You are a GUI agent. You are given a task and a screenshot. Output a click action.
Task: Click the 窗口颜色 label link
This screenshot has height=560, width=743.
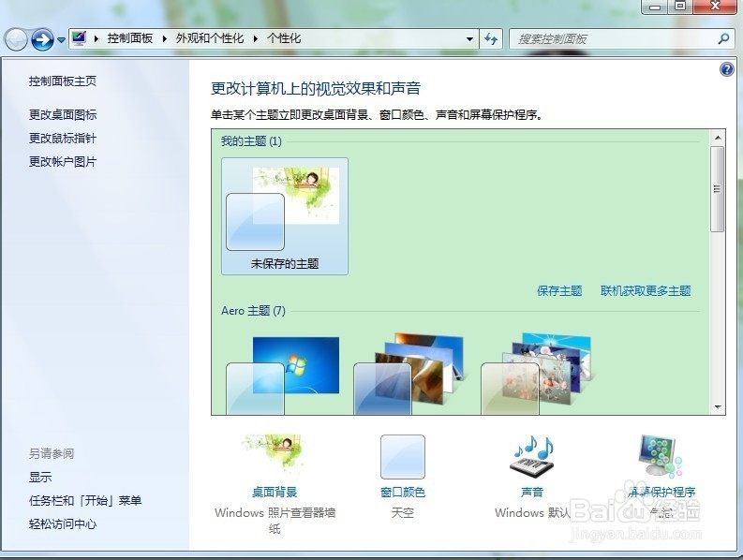[x=403, y=493]
